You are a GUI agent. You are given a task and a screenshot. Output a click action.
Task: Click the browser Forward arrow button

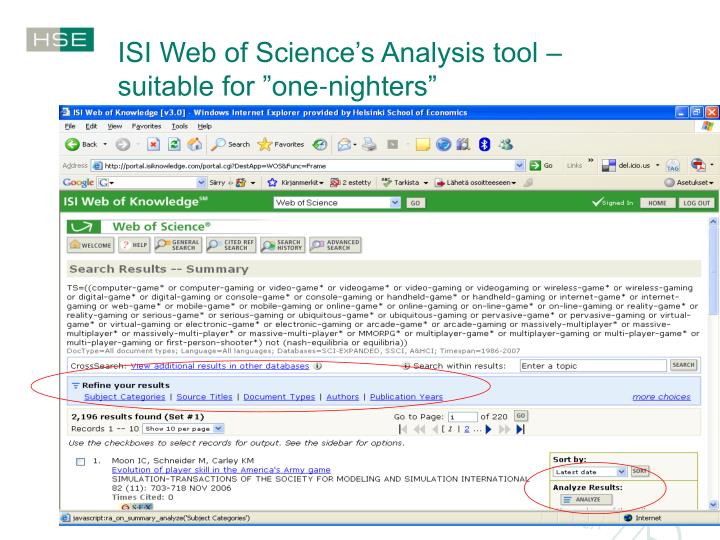[x=123, y=145]
